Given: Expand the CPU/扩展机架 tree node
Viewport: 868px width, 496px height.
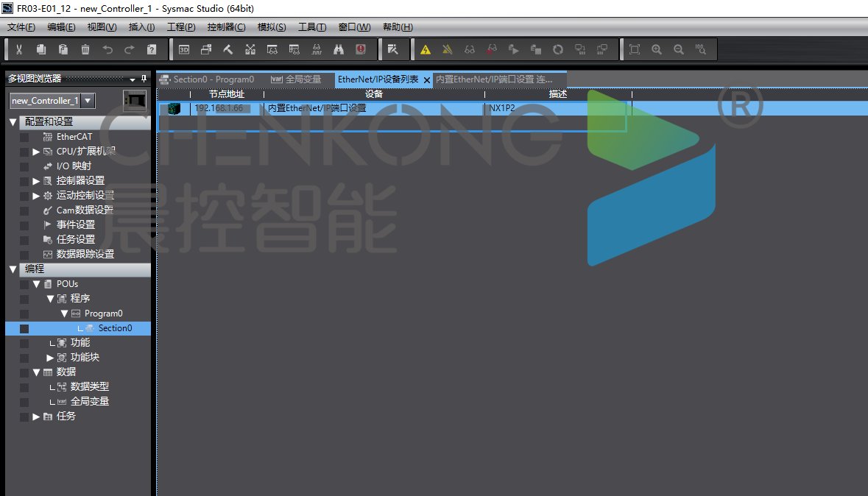Looking at the screenshot, I should point(36,152).
